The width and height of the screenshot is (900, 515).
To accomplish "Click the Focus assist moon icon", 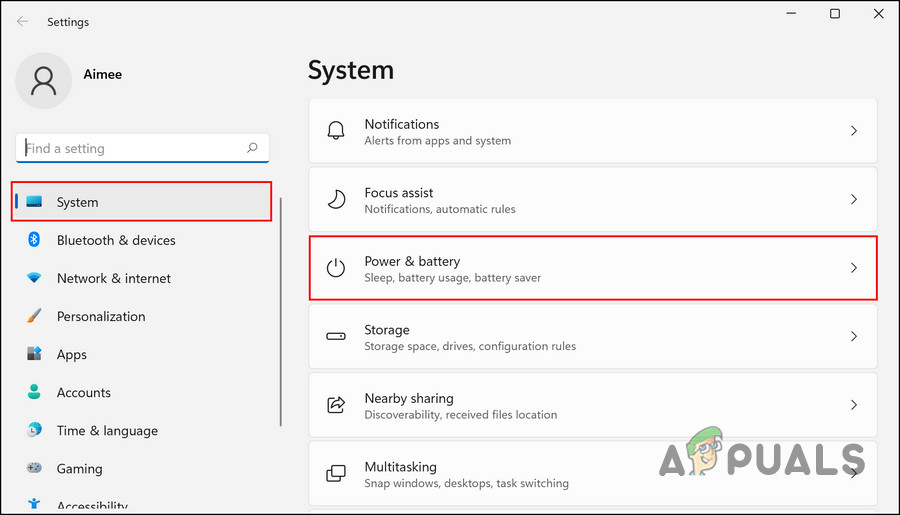I will (336, 200).
